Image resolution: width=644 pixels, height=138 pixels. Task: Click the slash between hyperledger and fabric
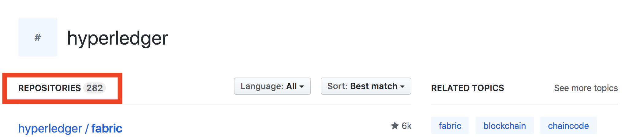coord(87,129)
